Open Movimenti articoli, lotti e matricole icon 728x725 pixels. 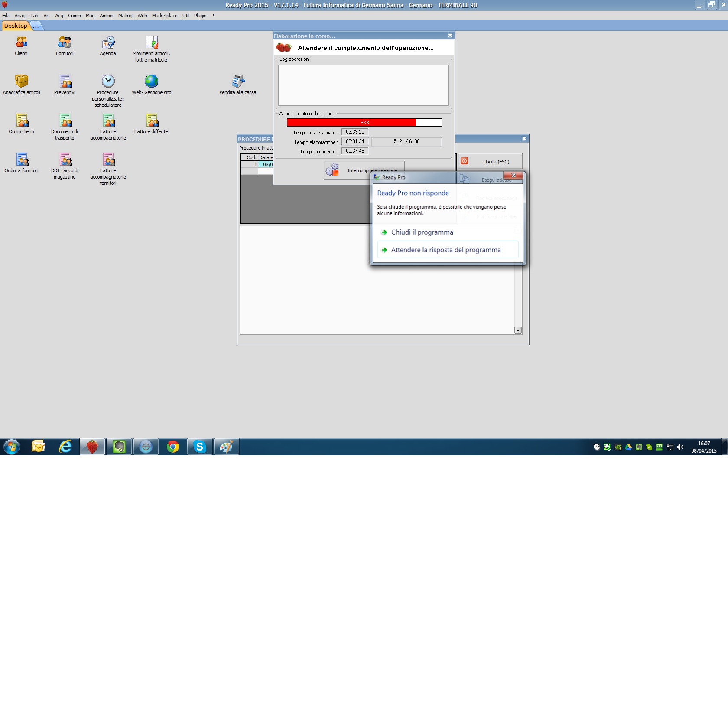151,49
